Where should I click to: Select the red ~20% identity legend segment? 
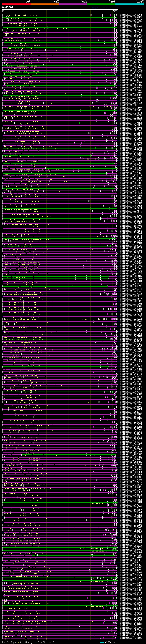tap(16, 4)
